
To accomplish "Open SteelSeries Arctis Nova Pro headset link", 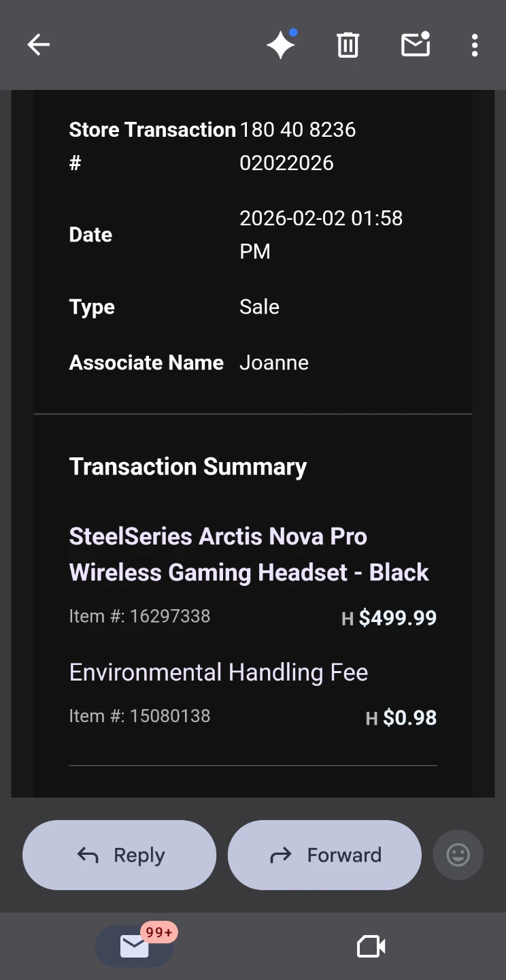I will pyautogui.click(x=249, y=554).
